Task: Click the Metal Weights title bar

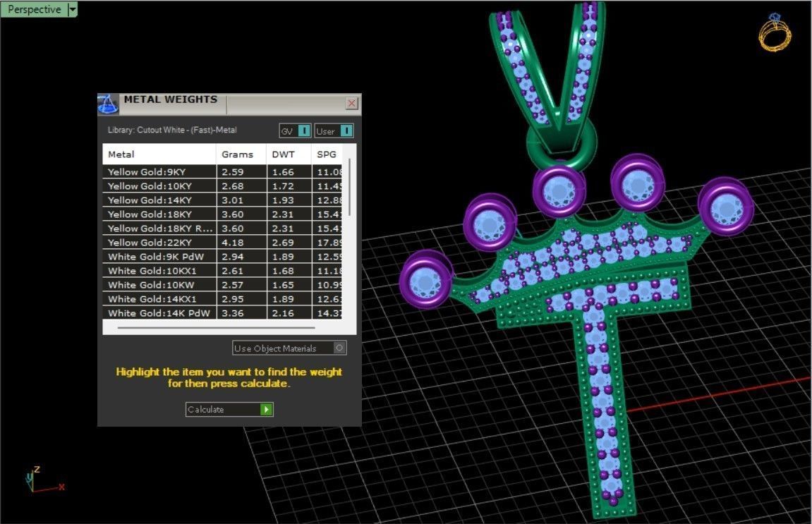Action: click(229, 104)
